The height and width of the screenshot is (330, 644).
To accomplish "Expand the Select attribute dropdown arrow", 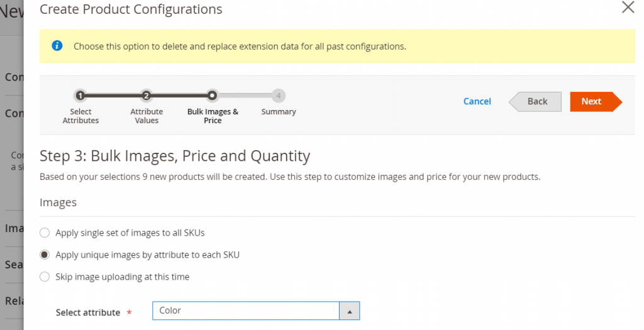I will point(350,311).
